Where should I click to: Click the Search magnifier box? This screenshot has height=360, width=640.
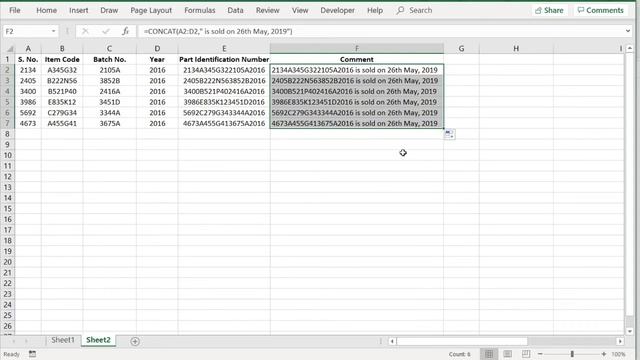tap(414, 10)
